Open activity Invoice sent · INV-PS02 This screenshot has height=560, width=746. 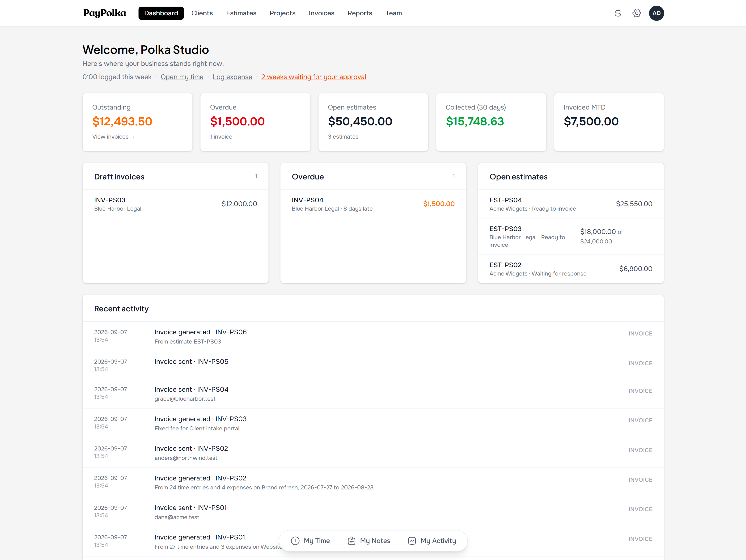coord(373,453)
